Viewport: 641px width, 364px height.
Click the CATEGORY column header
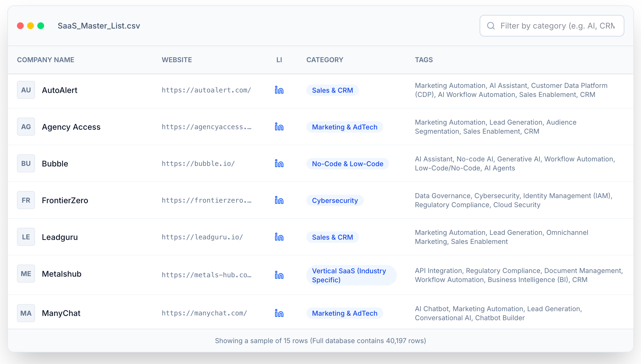point(324,60)
